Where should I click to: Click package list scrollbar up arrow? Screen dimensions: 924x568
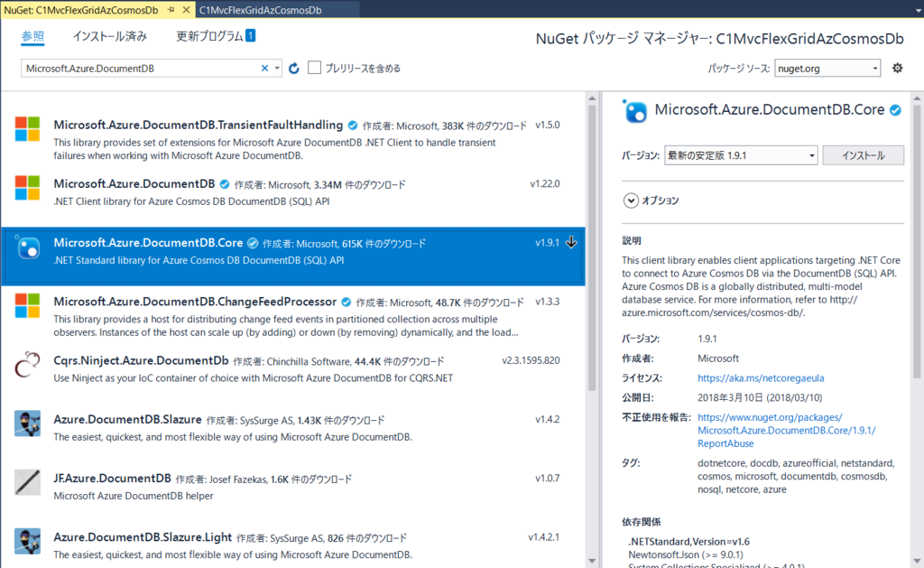click(592, 99)
